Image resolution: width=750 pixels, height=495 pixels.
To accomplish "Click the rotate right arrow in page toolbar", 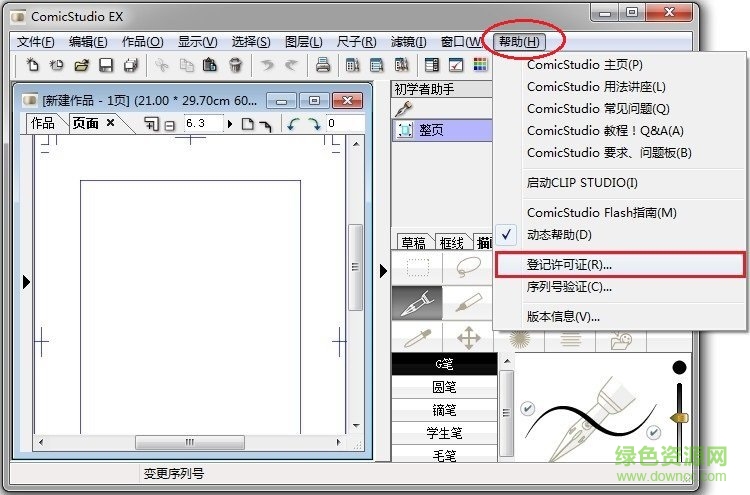I will pyautogui.click(x=314, y=124).
